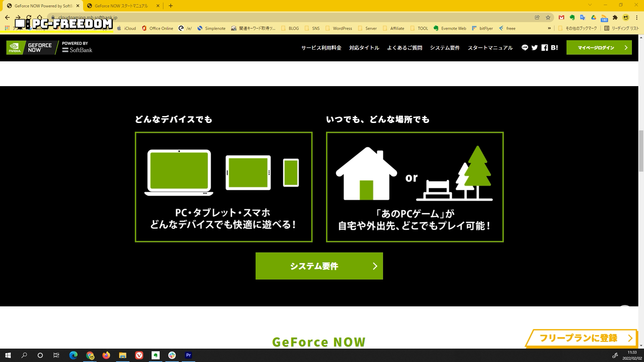Click the Hatena B! bookmark icon
Screen dimensions: 644x362
click(554, 48)
